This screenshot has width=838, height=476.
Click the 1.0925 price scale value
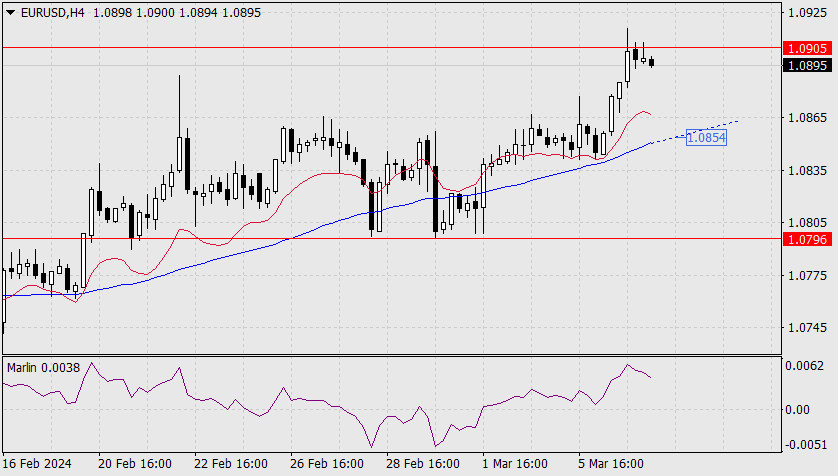[808, 12]
